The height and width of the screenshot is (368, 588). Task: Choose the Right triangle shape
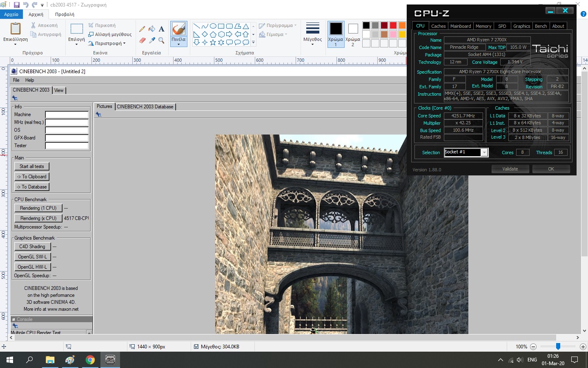click(196, 34)
